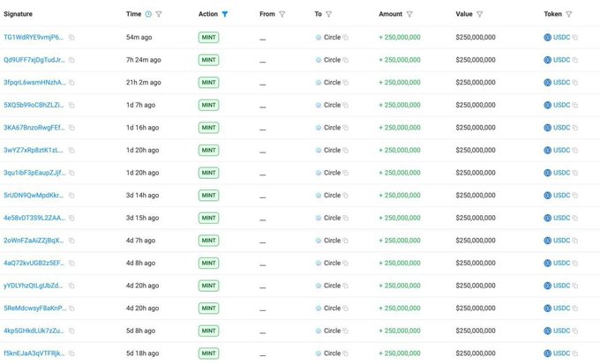Open the Amount column filter
The image size is (600, 364).
click(x=409, y=14)
